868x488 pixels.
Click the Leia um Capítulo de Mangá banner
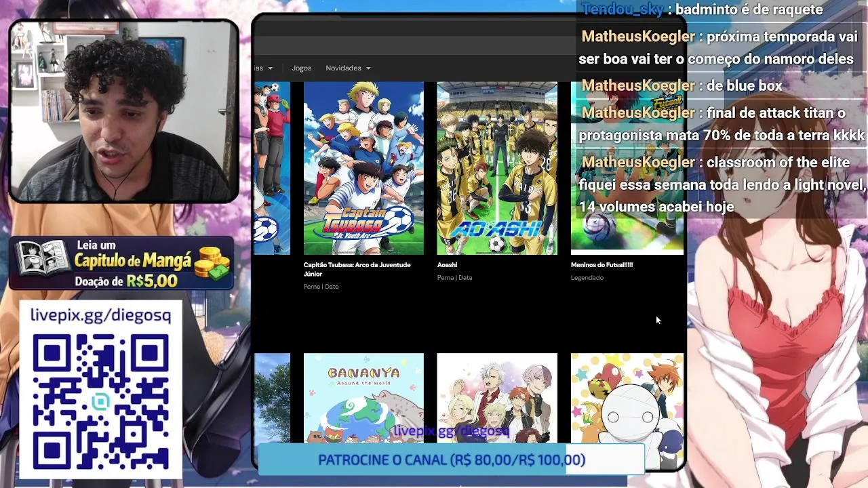pyautogui.click(x=121, y=264)
